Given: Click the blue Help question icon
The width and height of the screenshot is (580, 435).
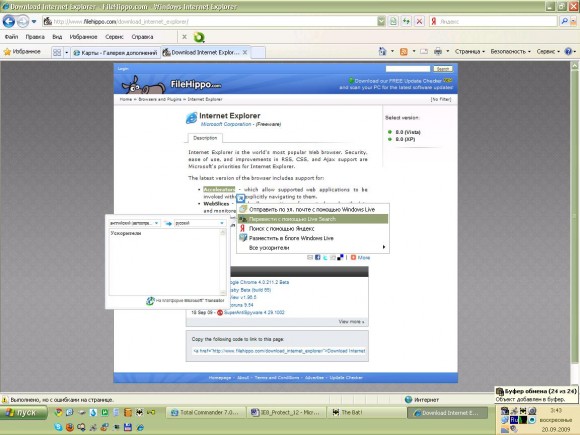Looking at the screenshot, I should point(569,51).
